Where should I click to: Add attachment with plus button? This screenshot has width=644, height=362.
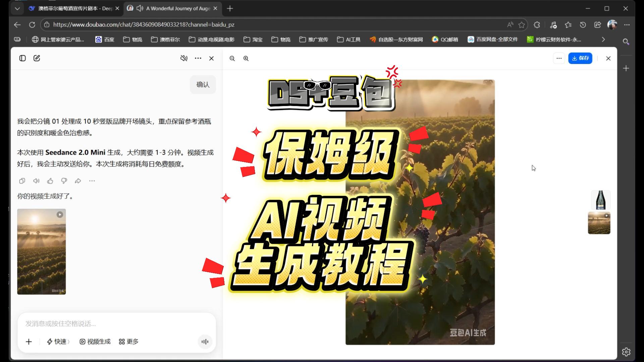click(x=29, y=342)
